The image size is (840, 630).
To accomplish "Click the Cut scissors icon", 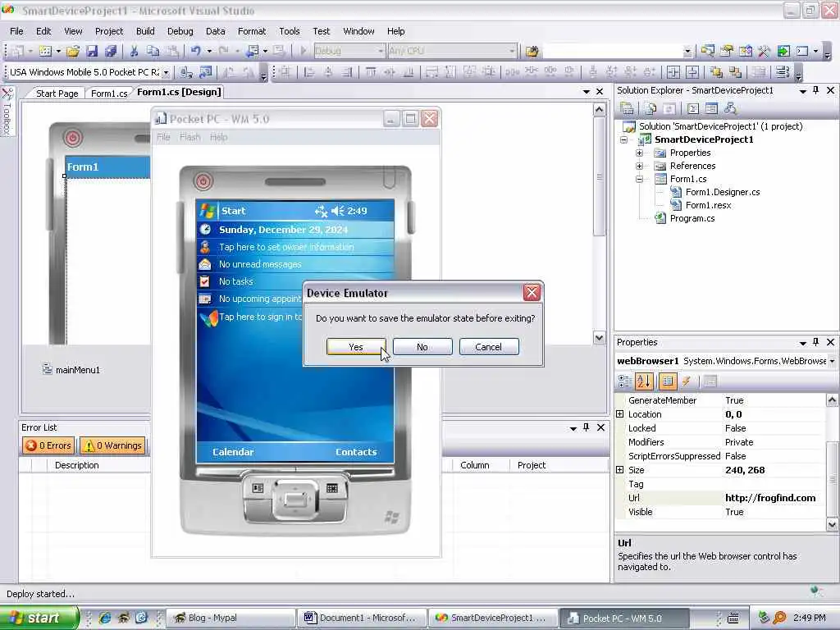I will coord(134,51).
